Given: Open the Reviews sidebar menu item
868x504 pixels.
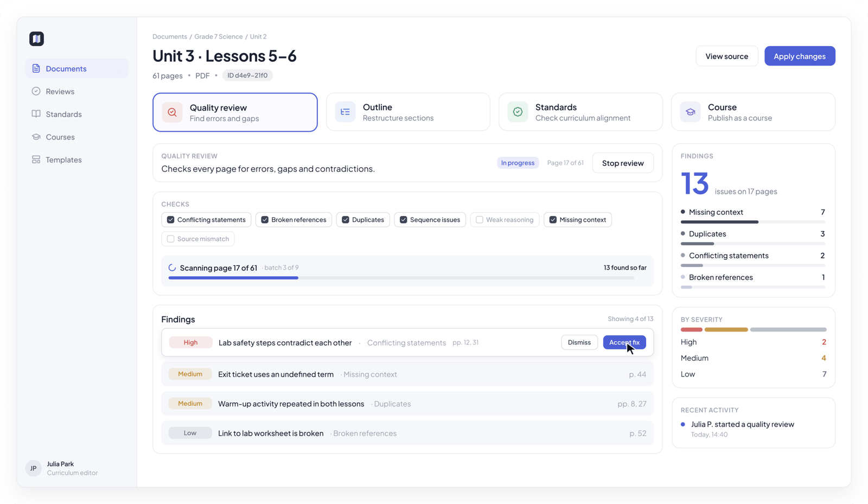Looking at the screenshot, I should coord(76,91).
